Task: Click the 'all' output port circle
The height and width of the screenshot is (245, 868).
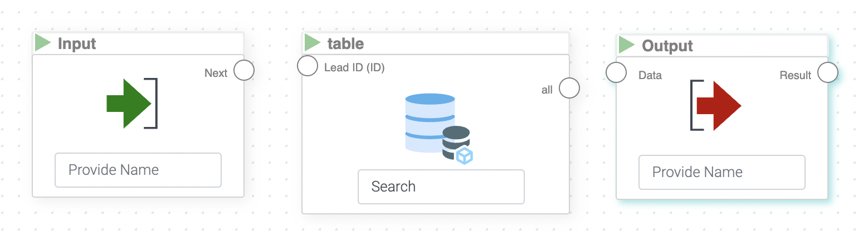Action: click(x=569, y=88)
